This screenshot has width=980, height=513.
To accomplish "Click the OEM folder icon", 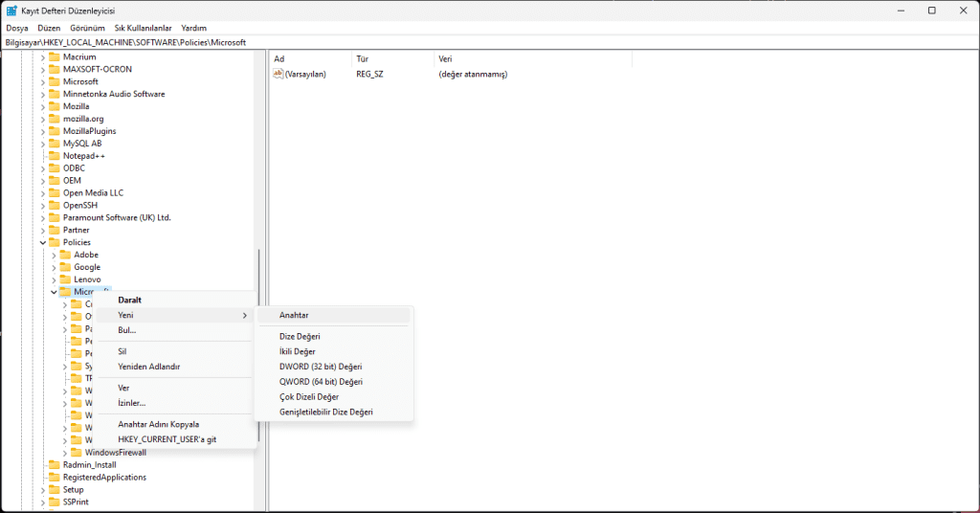I will pos(55,181).
